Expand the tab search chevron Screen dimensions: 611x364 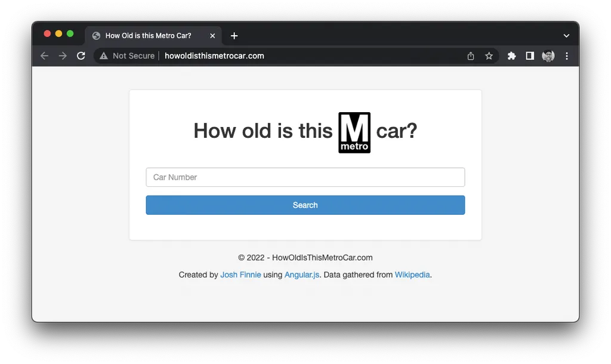tap(566, 36)
